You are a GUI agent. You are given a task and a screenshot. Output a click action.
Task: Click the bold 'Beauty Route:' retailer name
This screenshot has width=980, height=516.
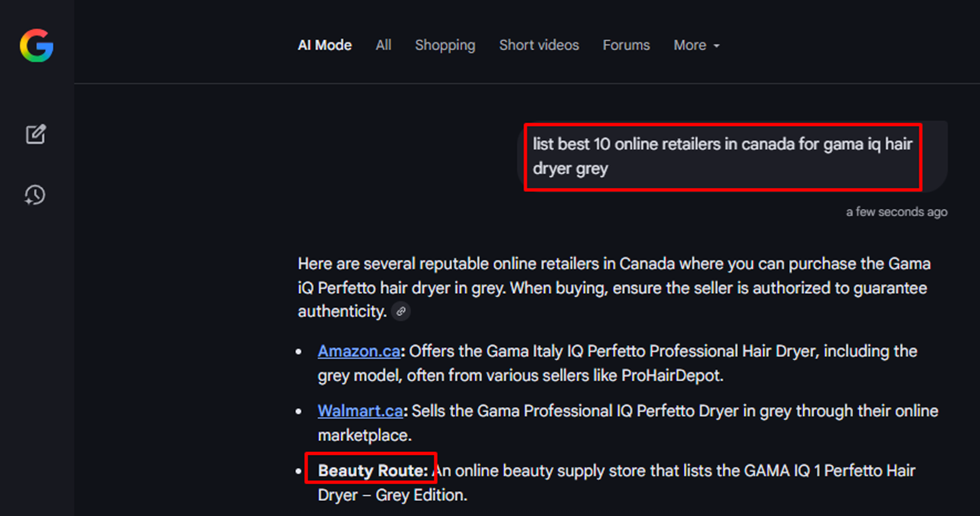coord(372,471)
